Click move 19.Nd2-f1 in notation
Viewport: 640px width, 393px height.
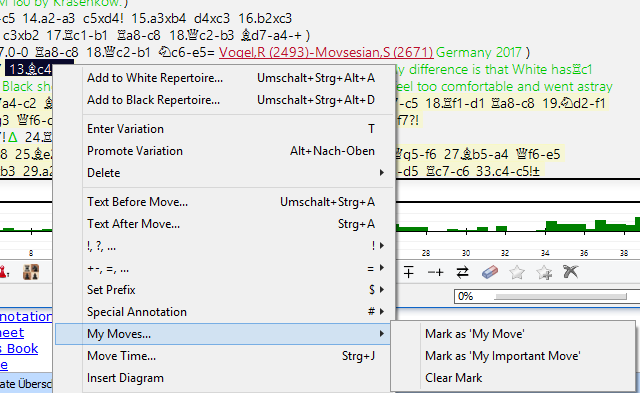[574, 103]
